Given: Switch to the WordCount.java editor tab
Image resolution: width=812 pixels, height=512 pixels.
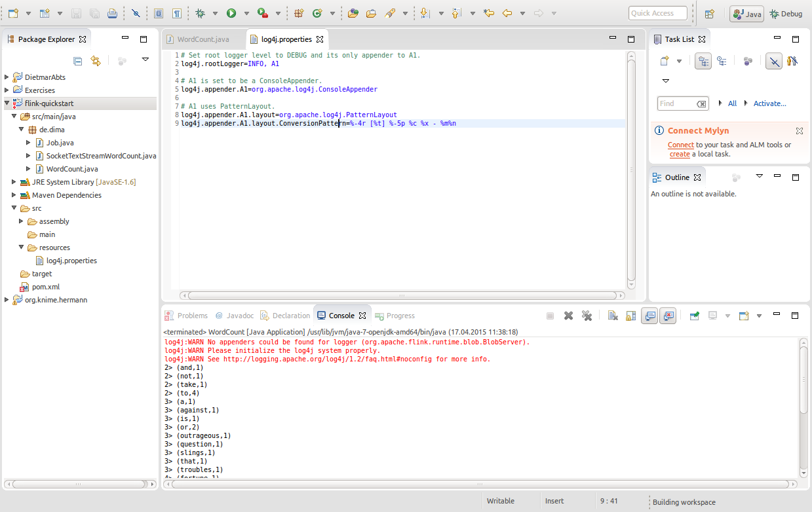Looking at the screenshot, I should pos(202,39).
